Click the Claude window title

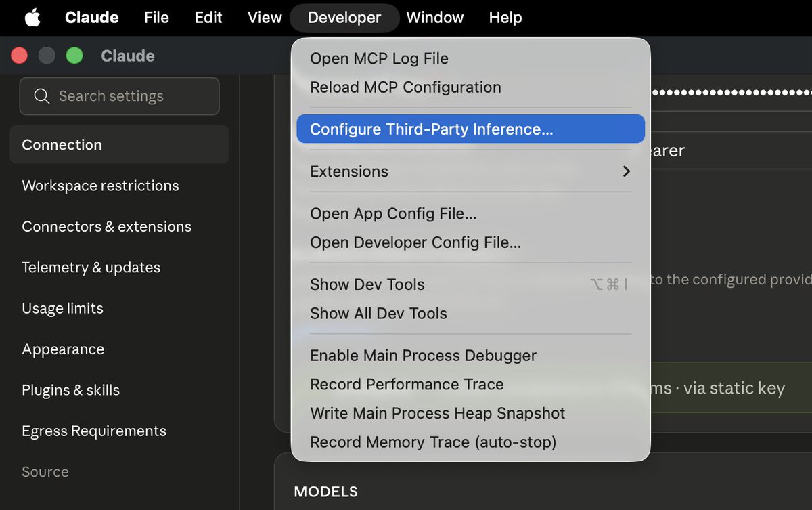point(128,56)
